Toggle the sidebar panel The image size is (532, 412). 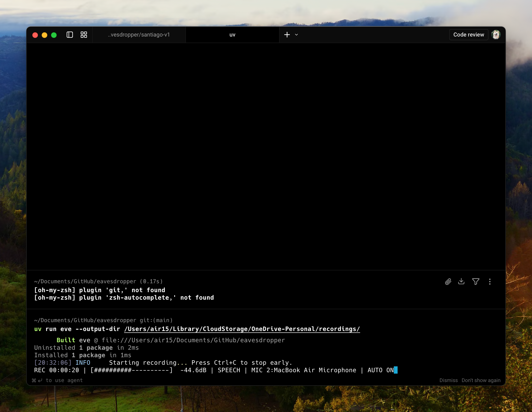coord(70,35)
